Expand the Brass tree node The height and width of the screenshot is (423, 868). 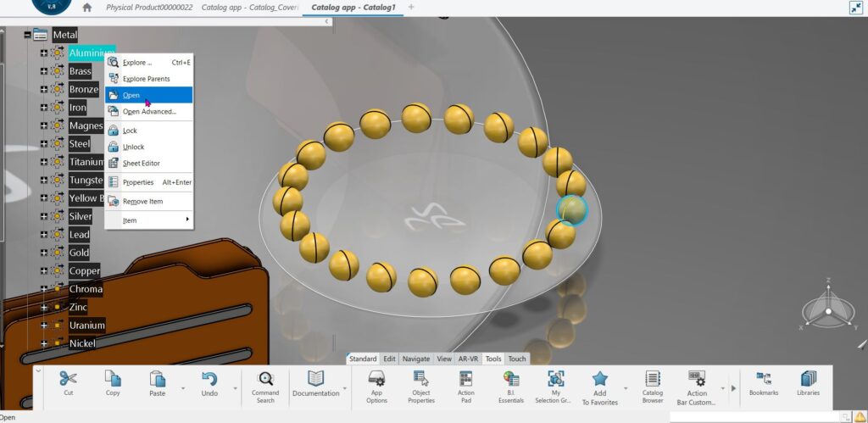coord(44,71)
